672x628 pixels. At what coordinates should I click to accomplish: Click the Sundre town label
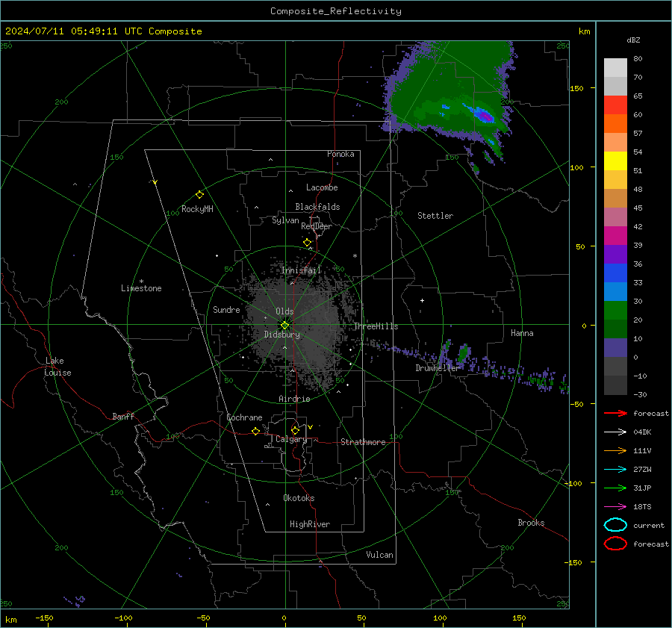[x=226, y=310]
